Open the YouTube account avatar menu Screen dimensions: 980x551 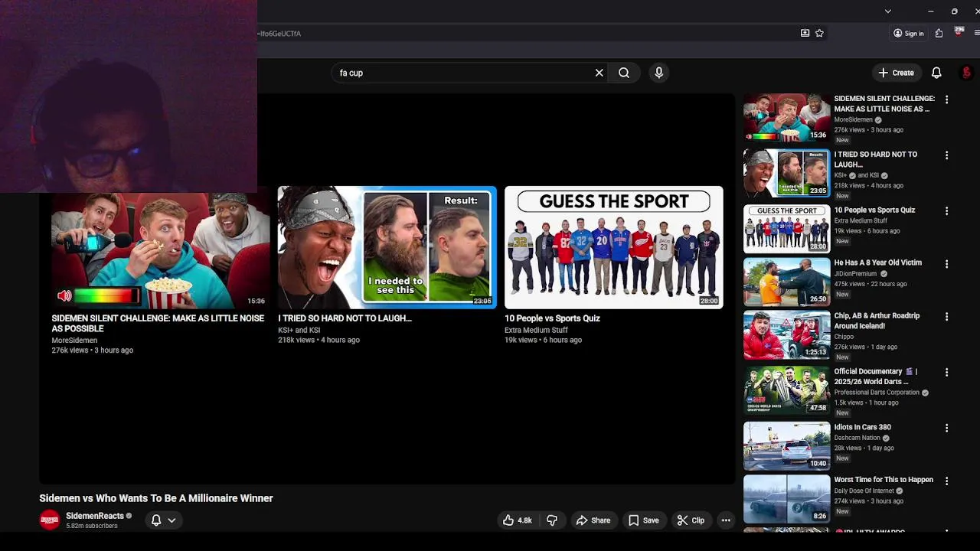point(966,73)
